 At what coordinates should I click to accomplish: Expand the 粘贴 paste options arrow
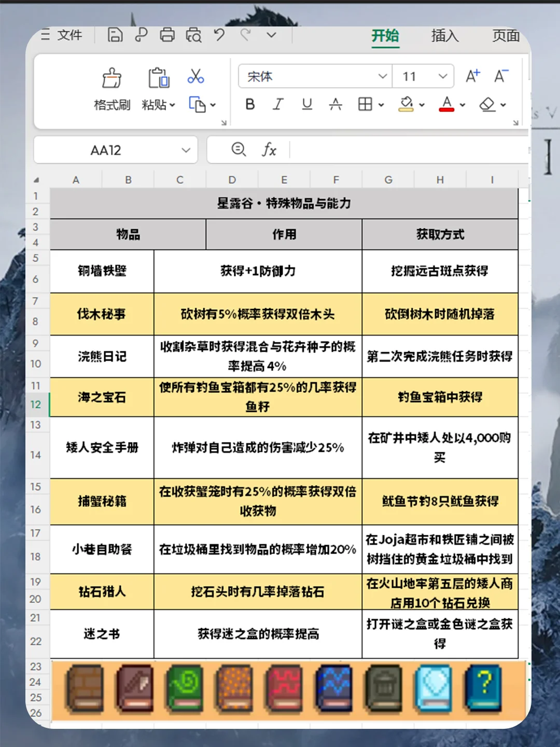coord(173,105)
